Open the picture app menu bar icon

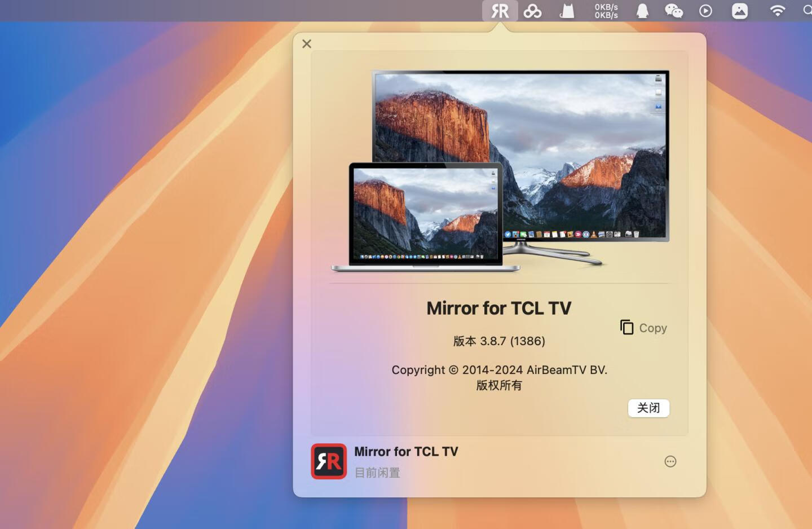coord(740,11)
